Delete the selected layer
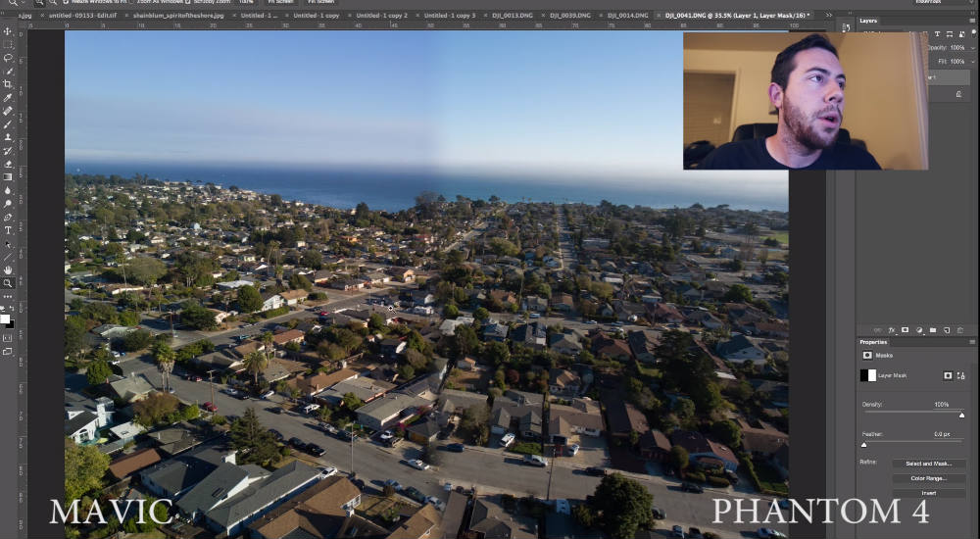Screen dimensions: 980x539 point(960,330)
